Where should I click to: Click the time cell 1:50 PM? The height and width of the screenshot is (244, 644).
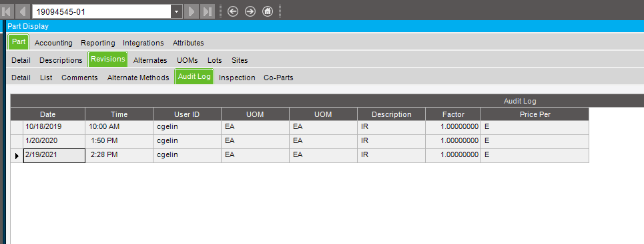[x=119, y=142]
